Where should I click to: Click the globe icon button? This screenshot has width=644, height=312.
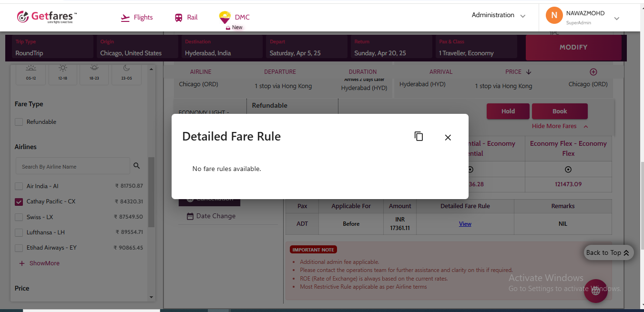click(x=595, y=291)
